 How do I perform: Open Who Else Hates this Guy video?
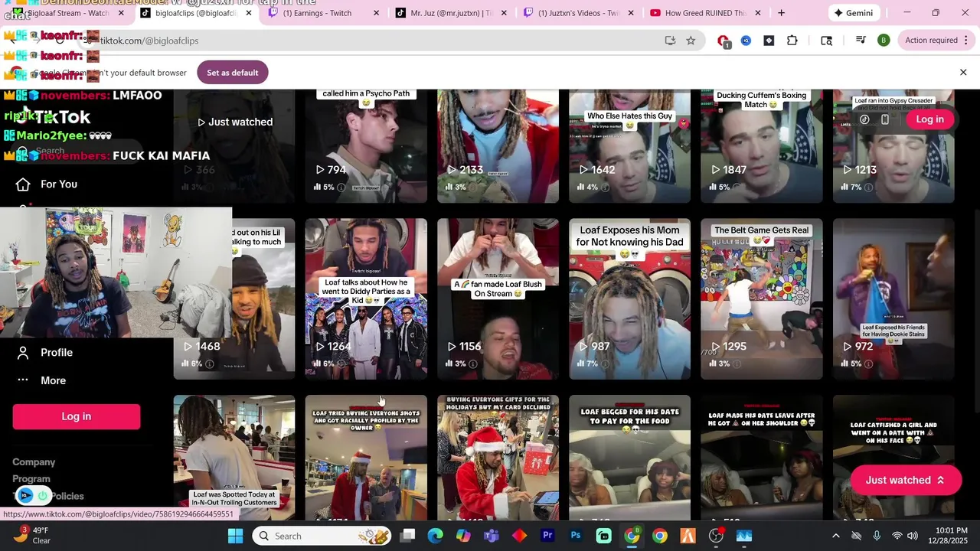click(629, 146)
